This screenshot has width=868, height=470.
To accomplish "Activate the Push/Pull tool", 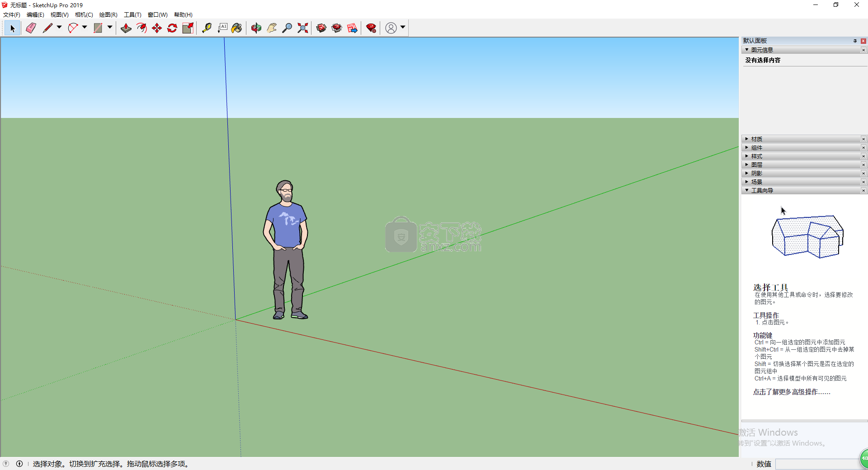I will [126, 28].
